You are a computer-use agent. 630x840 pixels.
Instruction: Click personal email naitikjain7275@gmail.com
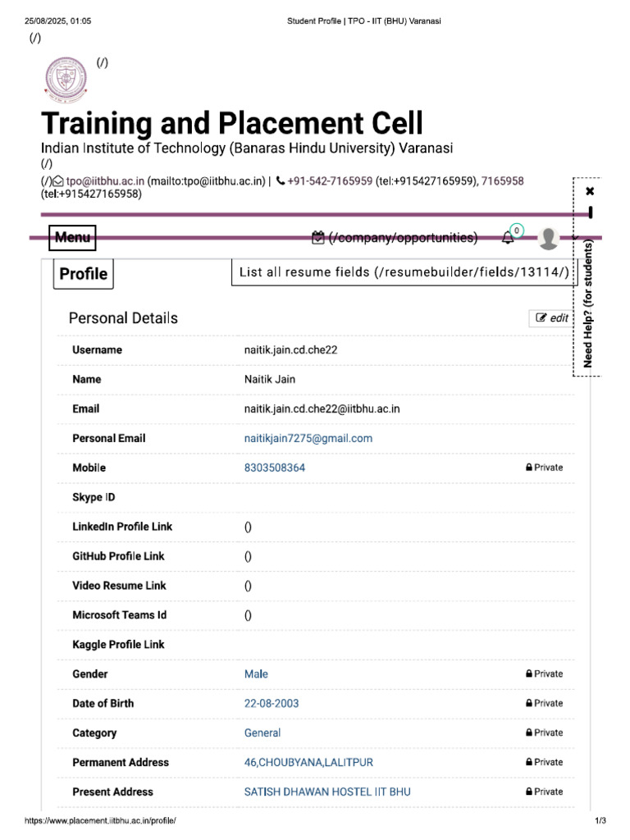(308, 438)
